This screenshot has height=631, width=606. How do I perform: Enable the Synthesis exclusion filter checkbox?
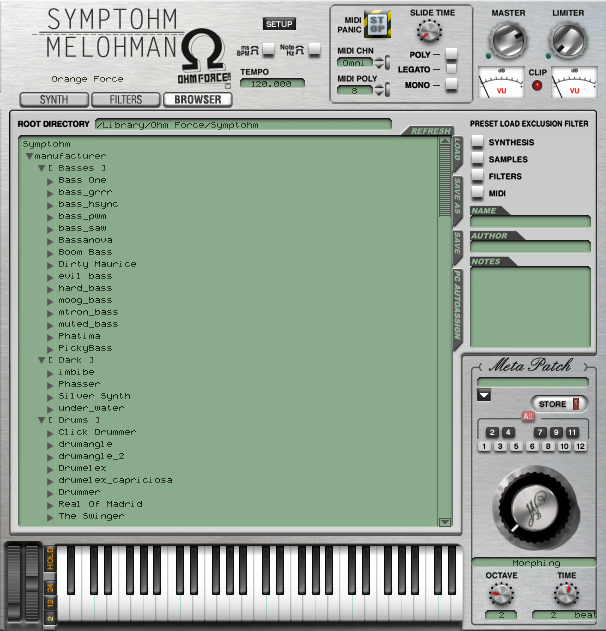click(x=478, y=142)
